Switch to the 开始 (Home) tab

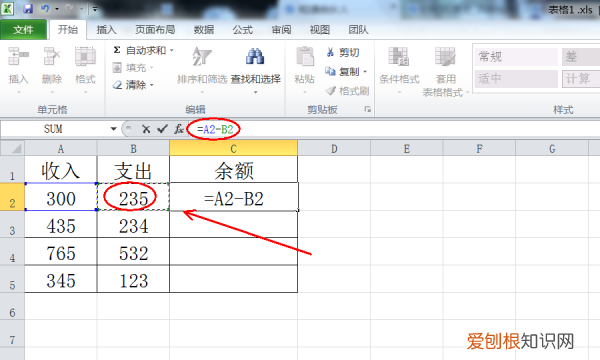coord(68,29)
